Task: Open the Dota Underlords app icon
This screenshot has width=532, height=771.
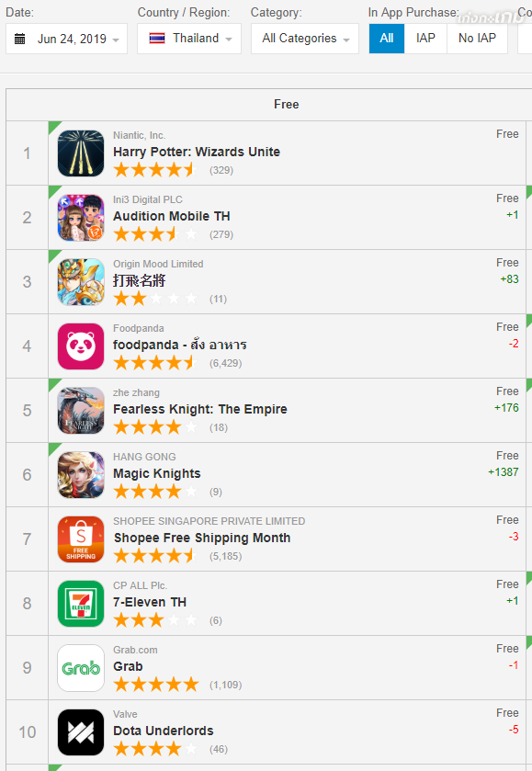Action: click(x=81, y=732)
